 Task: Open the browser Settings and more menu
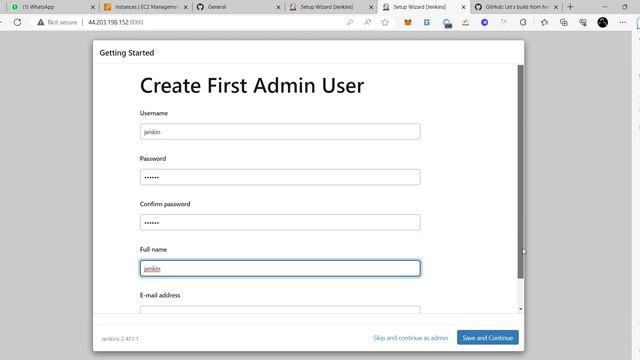[x=622, y=22]
